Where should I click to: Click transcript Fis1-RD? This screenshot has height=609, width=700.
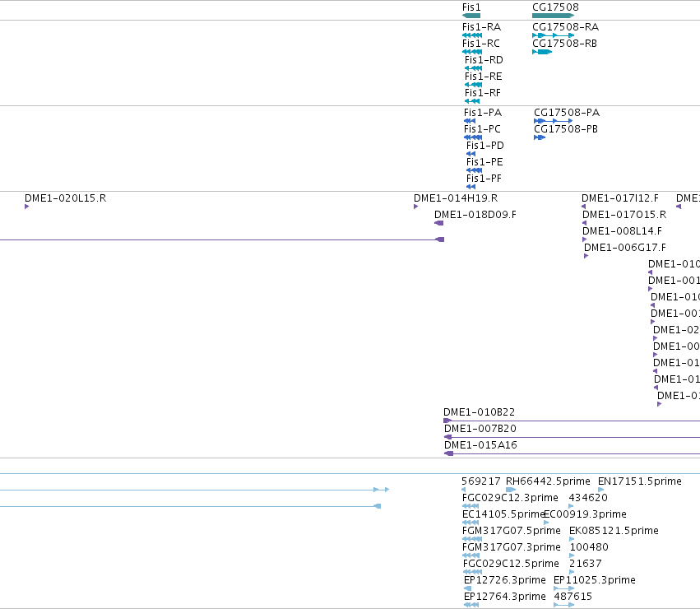click(484, 60)
